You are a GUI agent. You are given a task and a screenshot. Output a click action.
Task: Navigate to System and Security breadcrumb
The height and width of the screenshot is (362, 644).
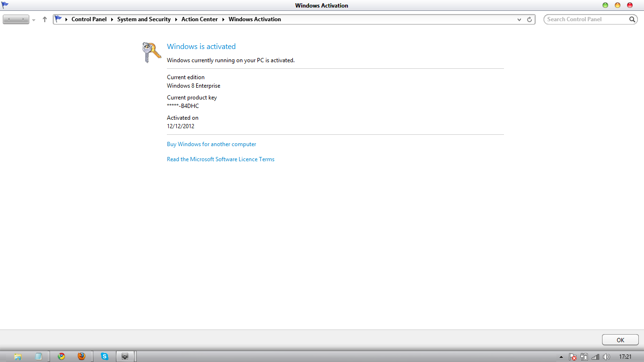(x=144, y=19)
